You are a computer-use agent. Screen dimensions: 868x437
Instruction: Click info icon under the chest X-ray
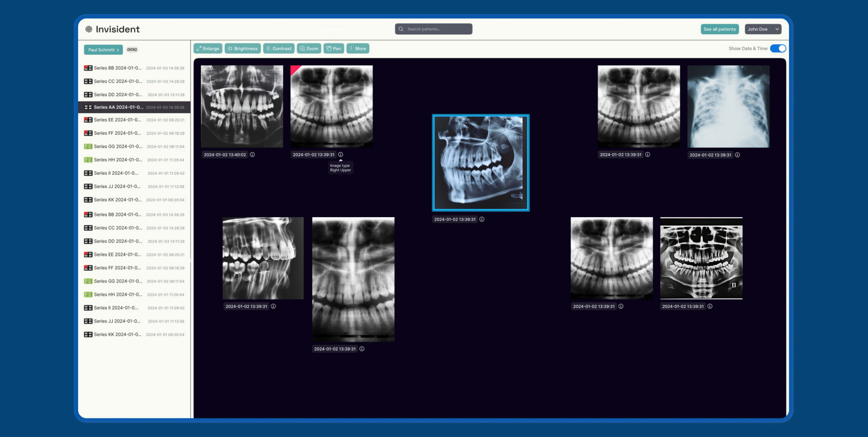tap(737, 155)
